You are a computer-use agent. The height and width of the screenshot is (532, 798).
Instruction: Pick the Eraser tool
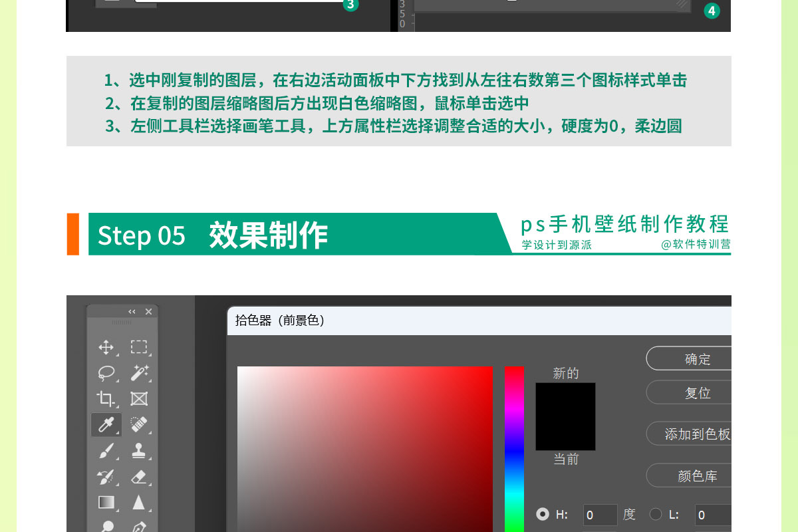pos(138,477)
